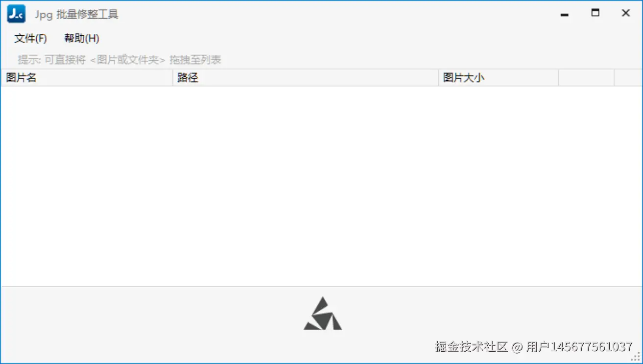The image size is (643, 364).
Task: Close the Jpg 批量修整工具 window
Action: 625,14
